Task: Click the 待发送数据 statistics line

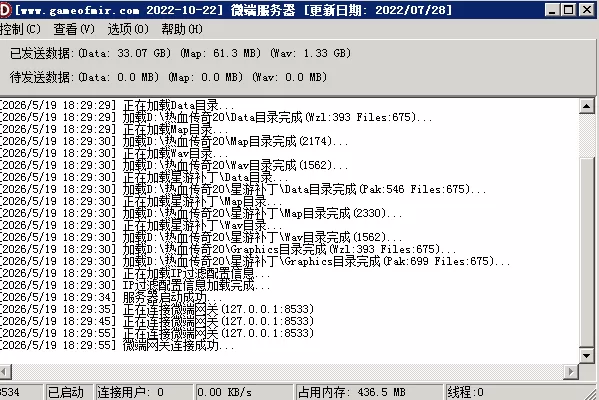Action: [168, 77]
